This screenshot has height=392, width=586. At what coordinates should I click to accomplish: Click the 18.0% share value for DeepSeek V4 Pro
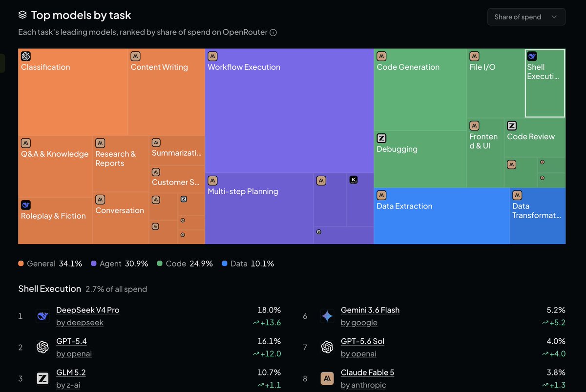click(269, 310)
